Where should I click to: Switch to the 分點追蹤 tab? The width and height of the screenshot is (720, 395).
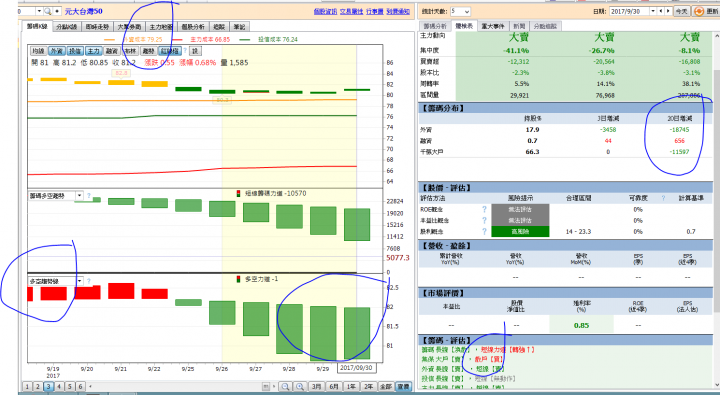(546, 27)
